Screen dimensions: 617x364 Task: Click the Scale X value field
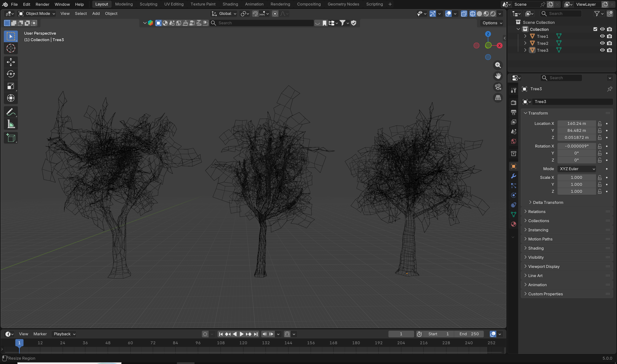(x=576, y=178)
